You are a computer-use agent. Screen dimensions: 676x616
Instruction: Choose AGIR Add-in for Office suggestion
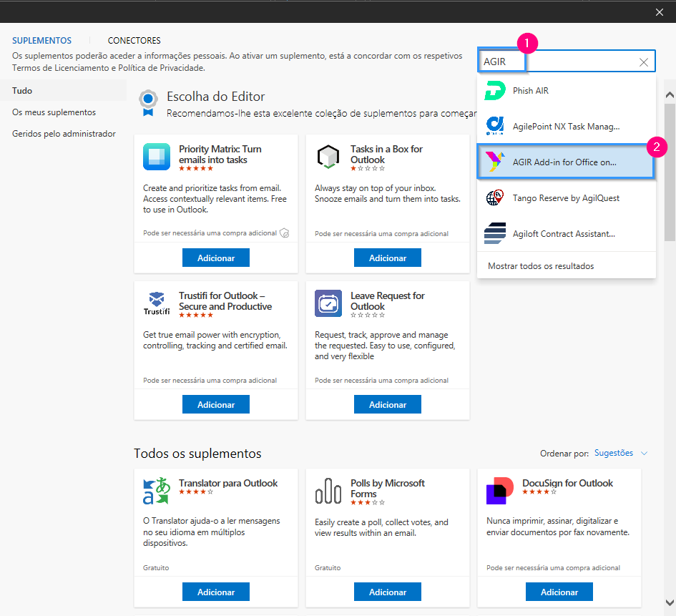pyautogui.click(x=566, y=162)
